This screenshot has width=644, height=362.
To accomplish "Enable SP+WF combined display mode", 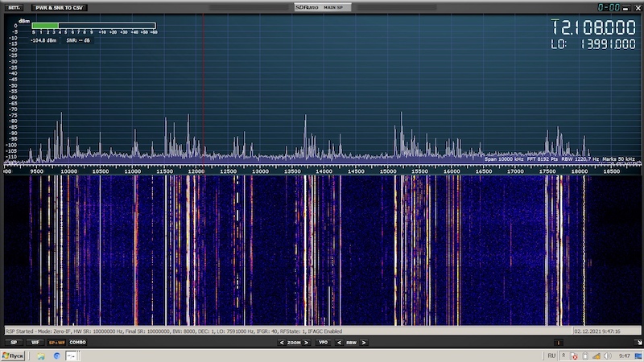I will [x=56, y=343].
